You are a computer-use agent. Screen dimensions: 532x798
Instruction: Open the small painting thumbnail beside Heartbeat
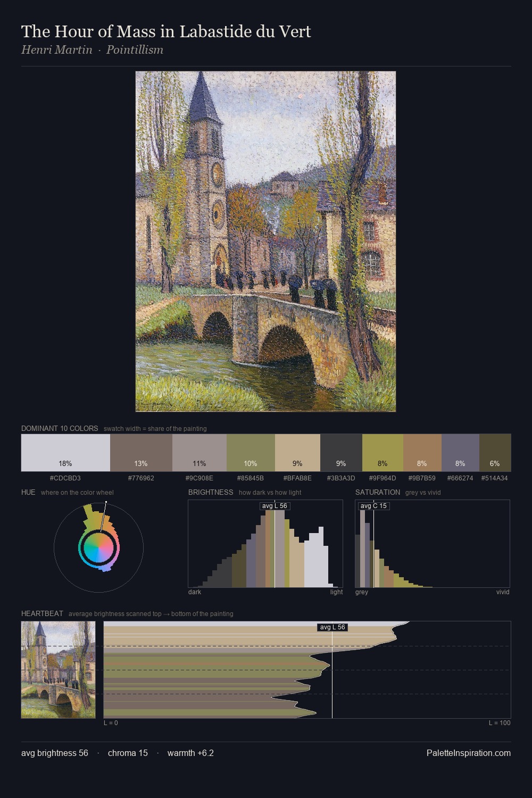point(58,670)
